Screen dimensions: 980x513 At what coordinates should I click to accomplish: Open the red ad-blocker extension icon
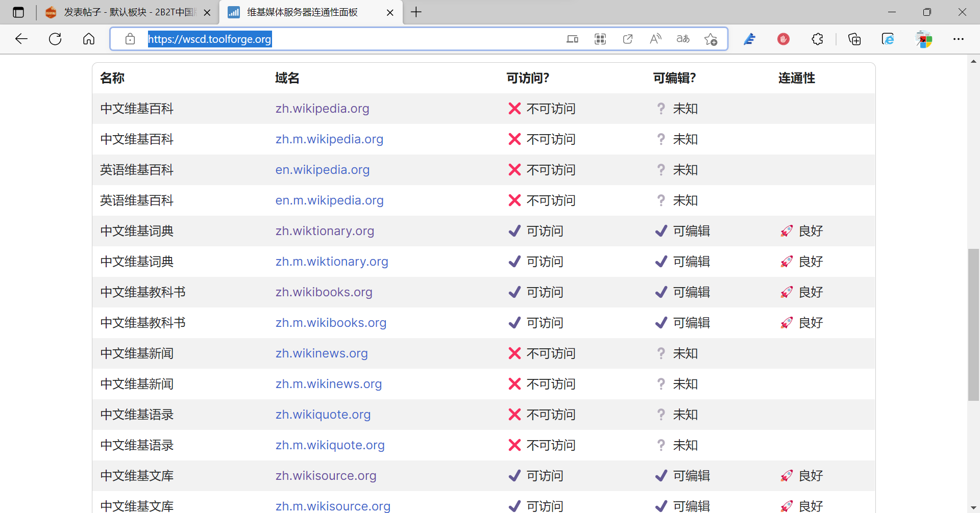783,39
